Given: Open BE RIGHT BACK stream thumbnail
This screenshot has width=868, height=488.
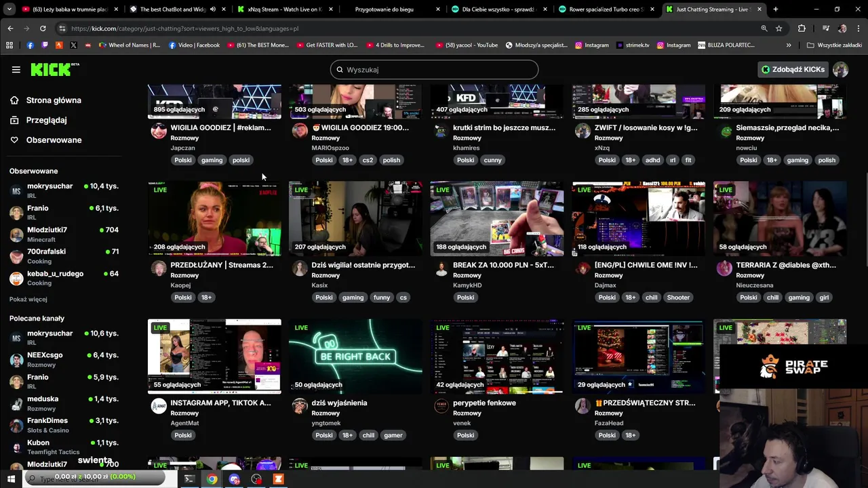Looking at the screenshot, I should tap(355, 356).
